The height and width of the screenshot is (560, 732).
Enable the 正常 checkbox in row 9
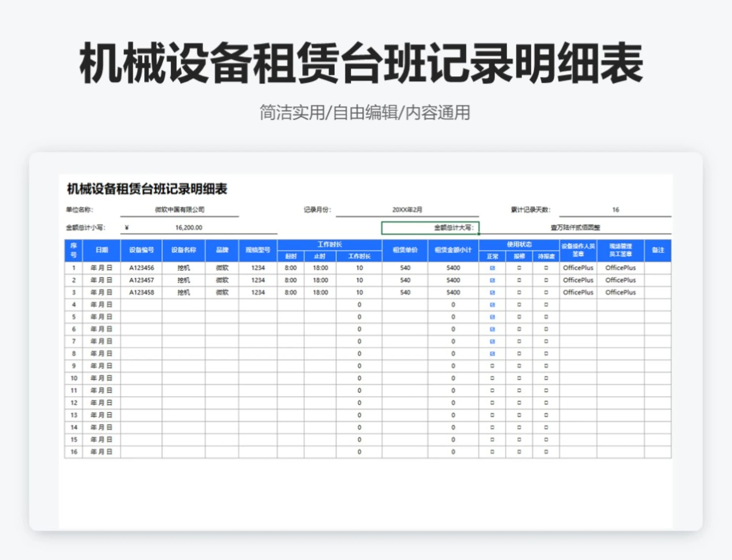(x=493, y=365)
